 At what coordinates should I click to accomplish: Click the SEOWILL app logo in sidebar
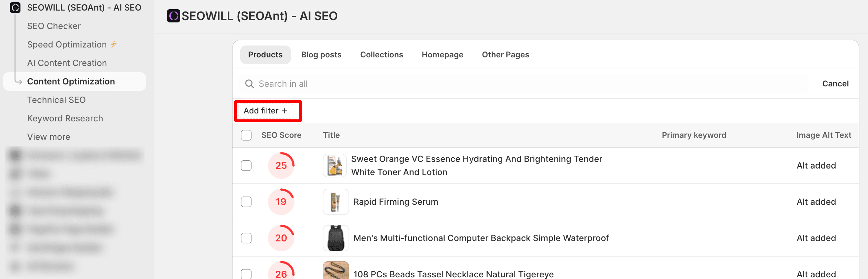tap(15, 7)
